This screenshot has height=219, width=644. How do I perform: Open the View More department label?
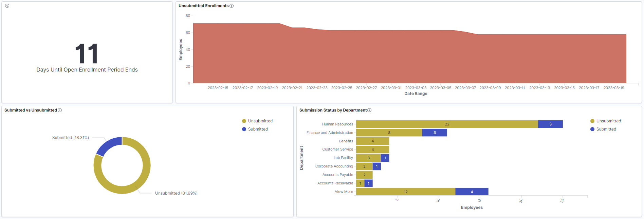(344, 192)
